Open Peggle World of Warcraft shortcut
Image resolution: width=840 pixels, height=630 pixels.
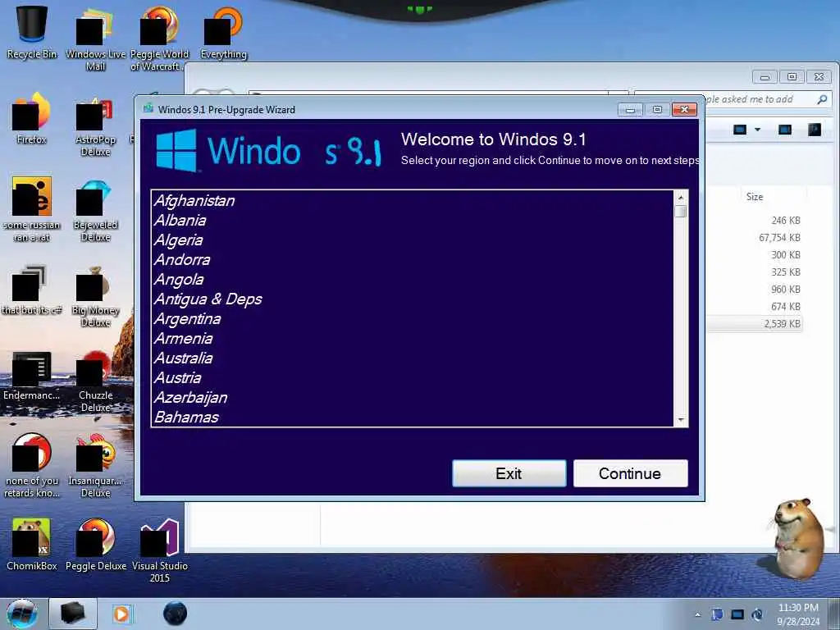coord(159,39)
